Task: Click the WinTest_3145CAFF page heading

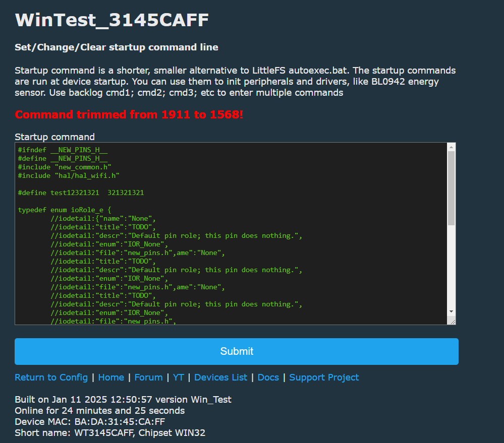Action: 112,20
